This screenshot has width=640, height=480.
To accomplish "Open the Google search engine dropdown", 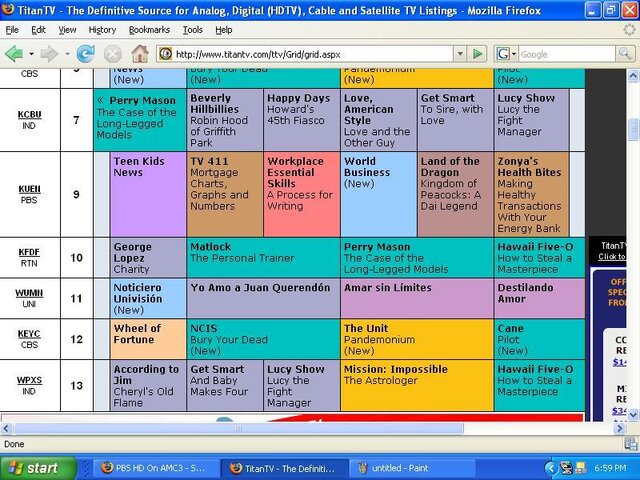I will [506, 54].
